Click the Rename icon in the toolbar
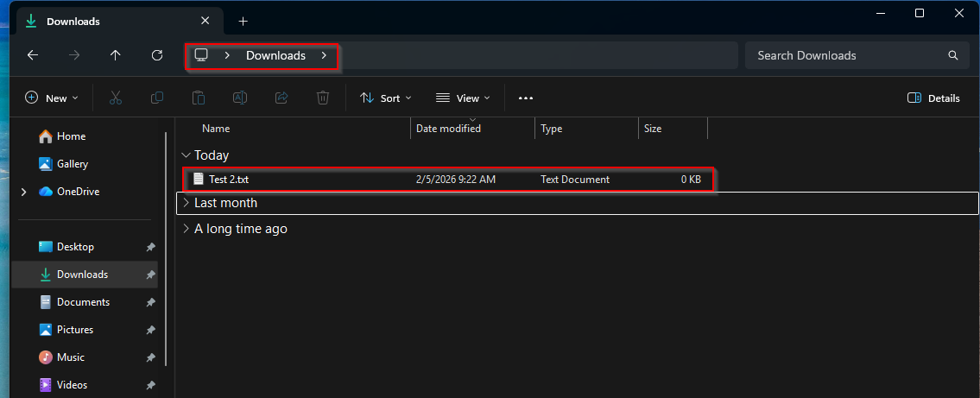Viewport: 980px width, 398px height. click(x=240, y=98)
